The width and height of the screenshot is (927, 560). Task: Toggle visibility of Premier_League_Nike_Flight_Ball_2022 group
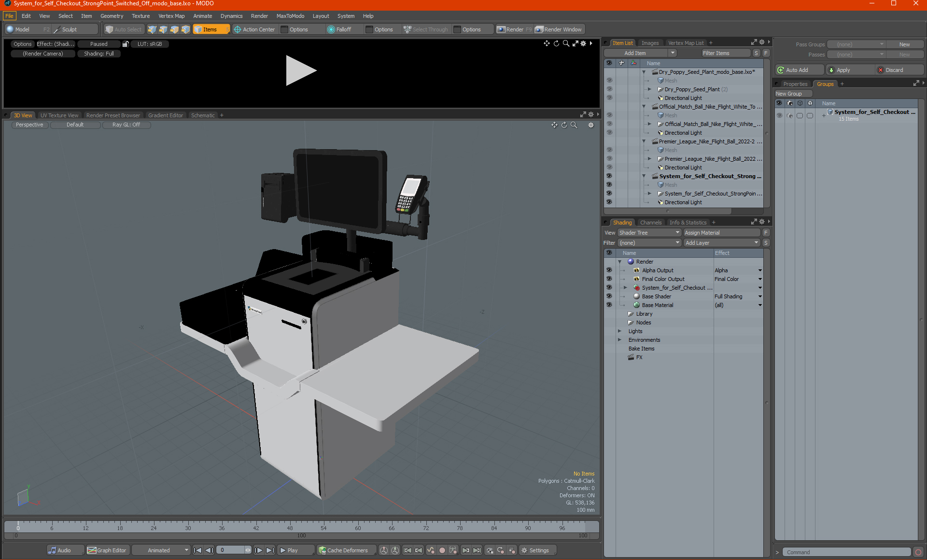click(x=609, y=159)
